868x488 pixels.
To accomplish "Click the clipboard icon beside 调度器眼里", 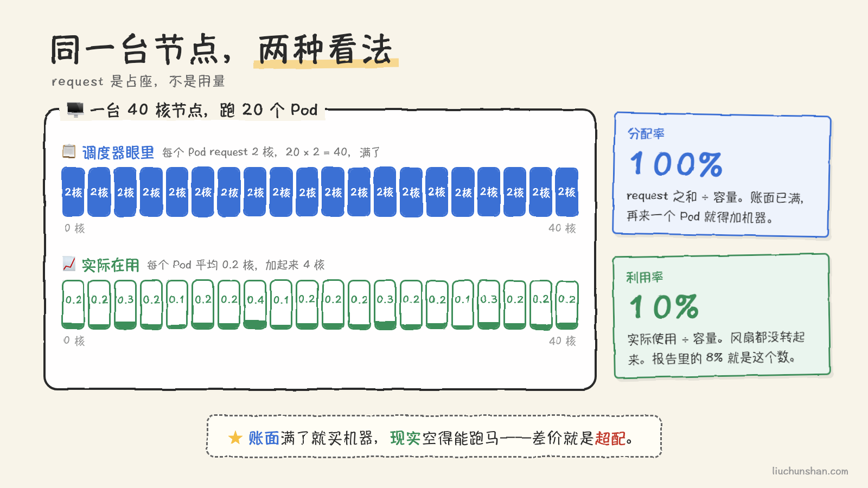I will click(x=69, y=151).
